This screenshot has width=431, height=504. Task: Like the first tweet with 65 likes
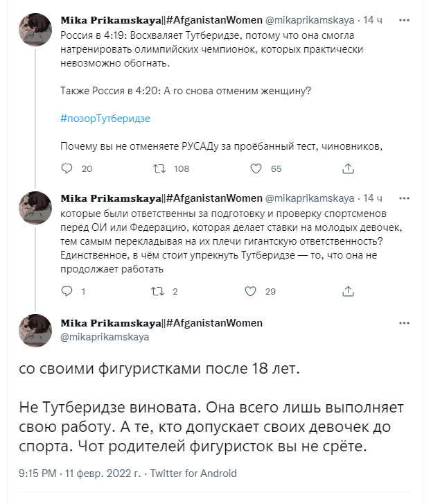pyautogui.click(x=256, y=168)
